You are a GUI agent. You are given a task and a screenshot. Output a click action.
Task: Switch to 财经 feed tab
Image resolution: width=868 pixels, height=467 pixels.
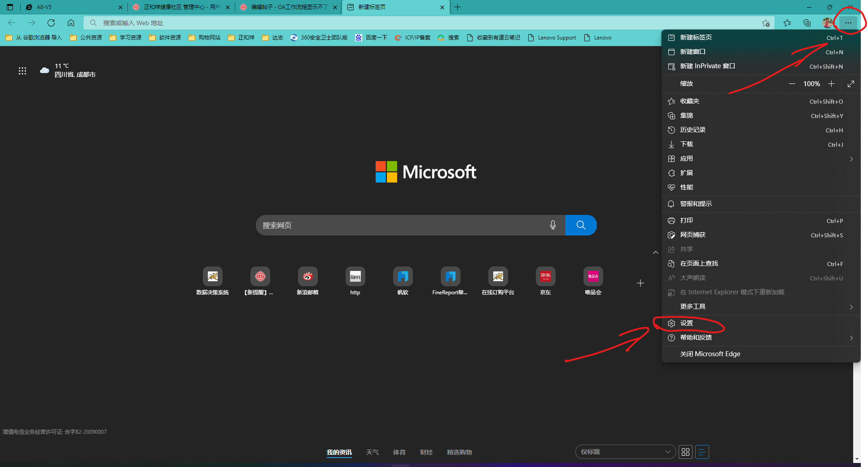(x=426, y=452)
